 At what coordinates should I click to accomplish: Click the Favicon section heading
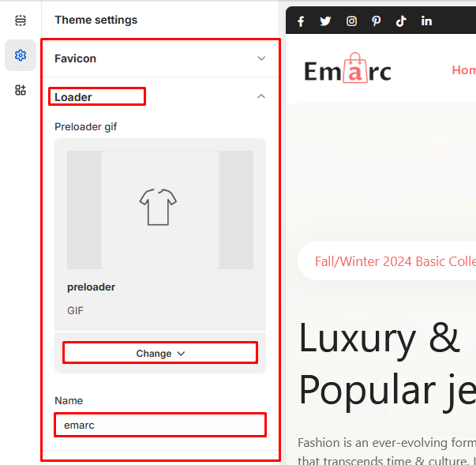(x=75, y=58)
